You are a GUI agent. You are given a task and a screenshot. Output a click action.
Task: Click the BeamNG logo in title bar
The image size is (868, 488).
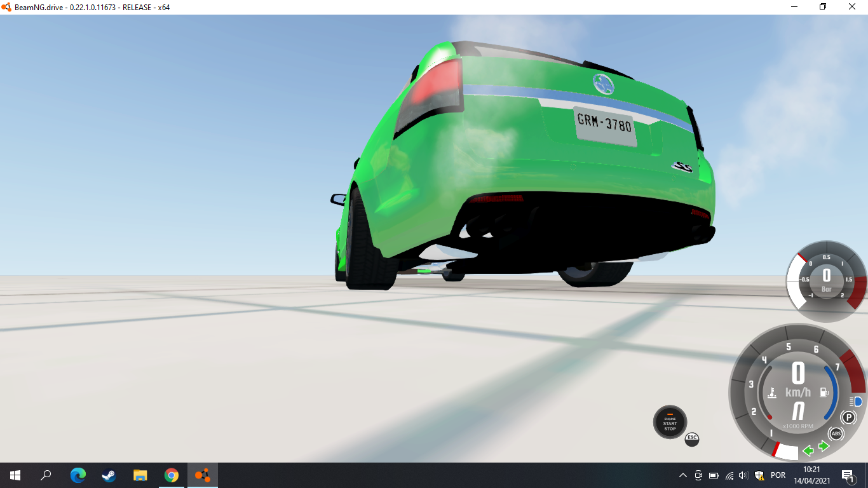(x=6, y=7)
